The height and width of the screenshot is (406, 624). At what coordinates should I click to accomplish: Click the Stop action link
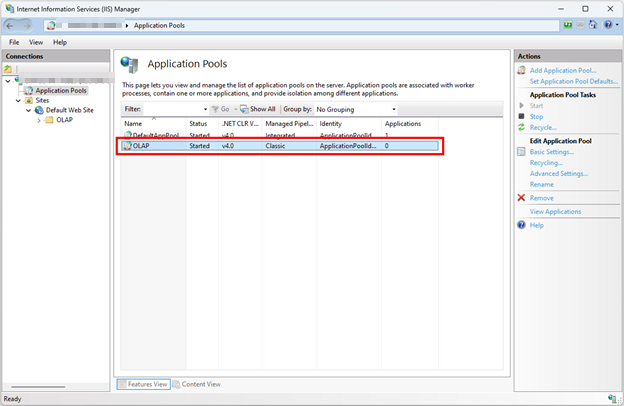[536, 117]
